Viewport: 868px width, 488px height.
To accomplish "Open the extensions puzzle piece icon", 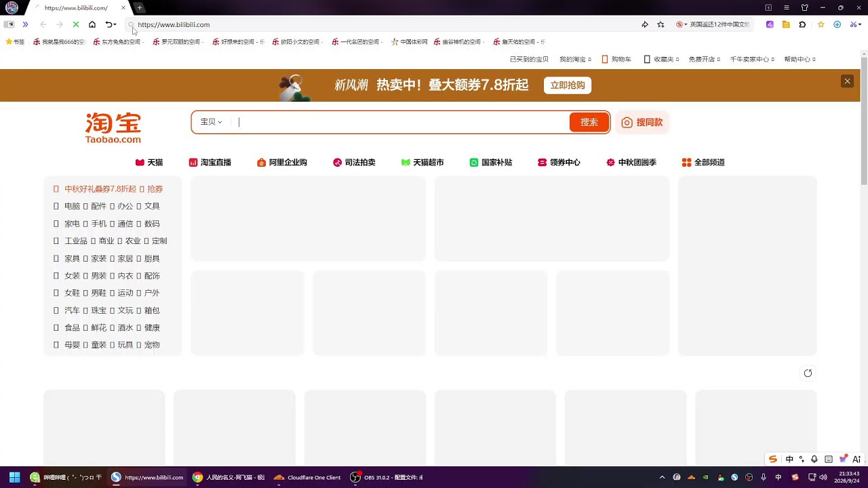I will coord(802,24).
